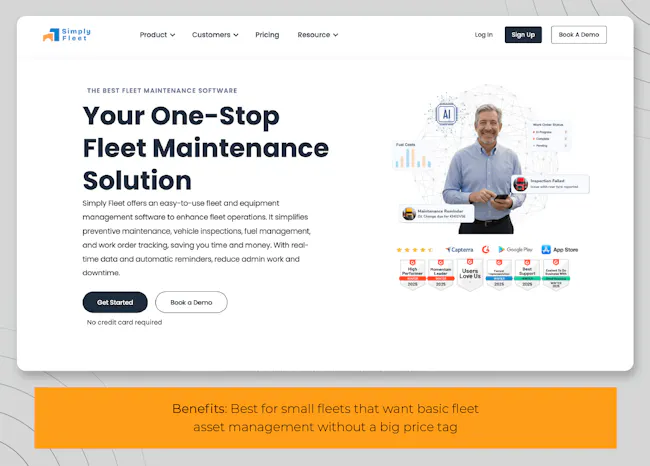Click the AI chip icon
The image size is (650, 466).
pos(446,114)
